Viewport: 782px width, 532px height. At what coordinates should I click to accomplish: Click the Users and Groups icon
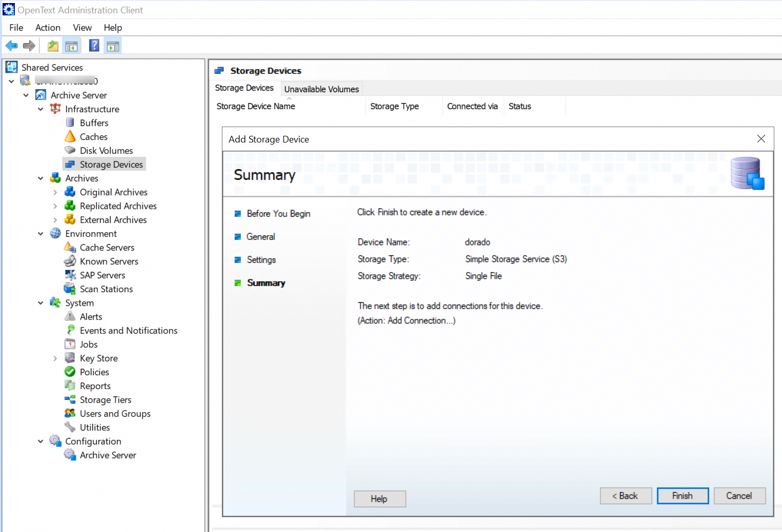tap(70, 413)
